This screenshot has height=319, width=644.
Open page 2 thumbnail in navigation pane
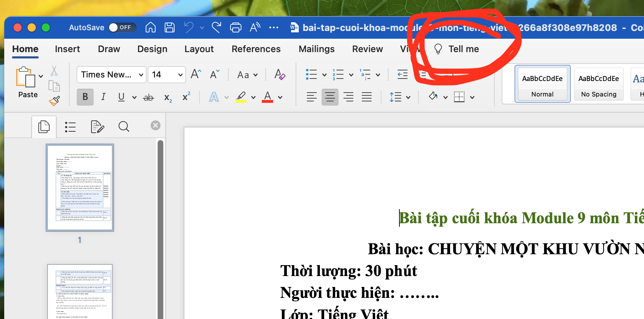[80, 292]
